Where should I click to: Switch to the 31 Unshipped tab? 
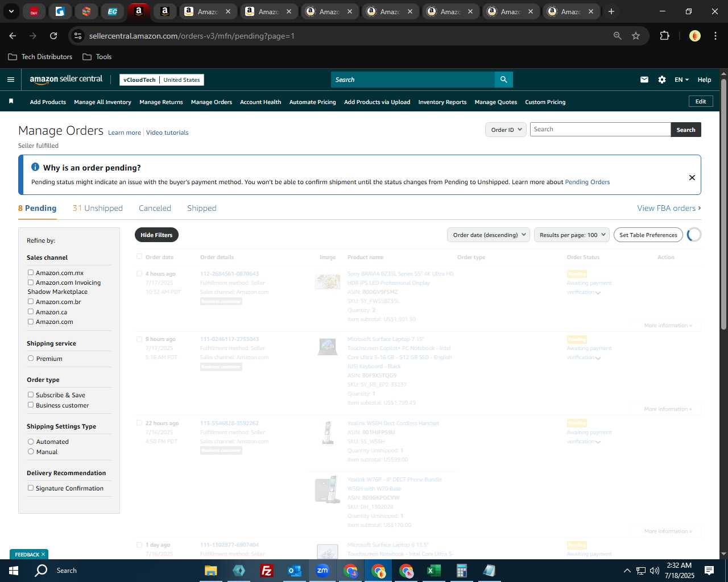98,208
